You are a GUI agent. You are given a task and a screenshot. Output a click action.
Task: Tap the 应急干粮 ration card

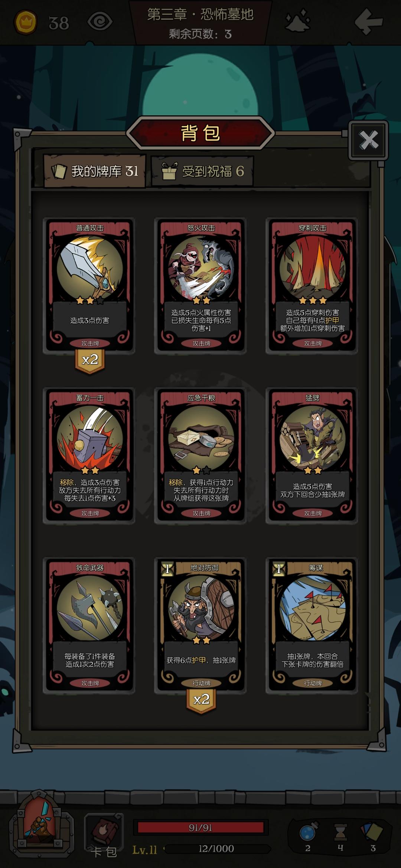(x=201, y=455)
